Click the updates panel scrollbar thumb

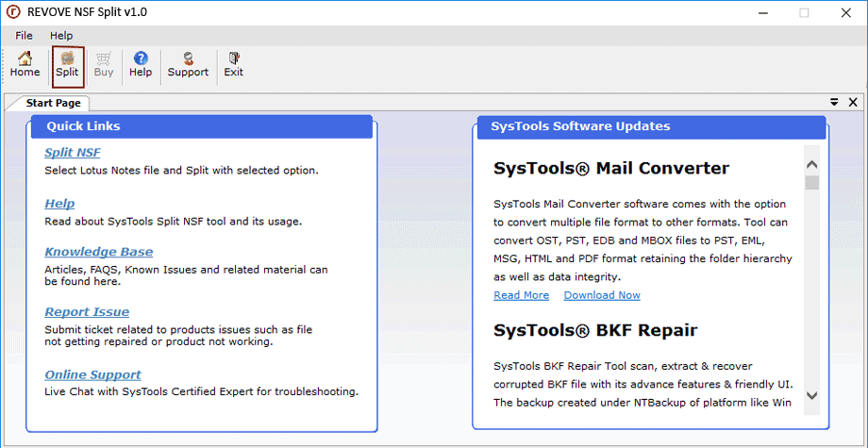(812, 183)
